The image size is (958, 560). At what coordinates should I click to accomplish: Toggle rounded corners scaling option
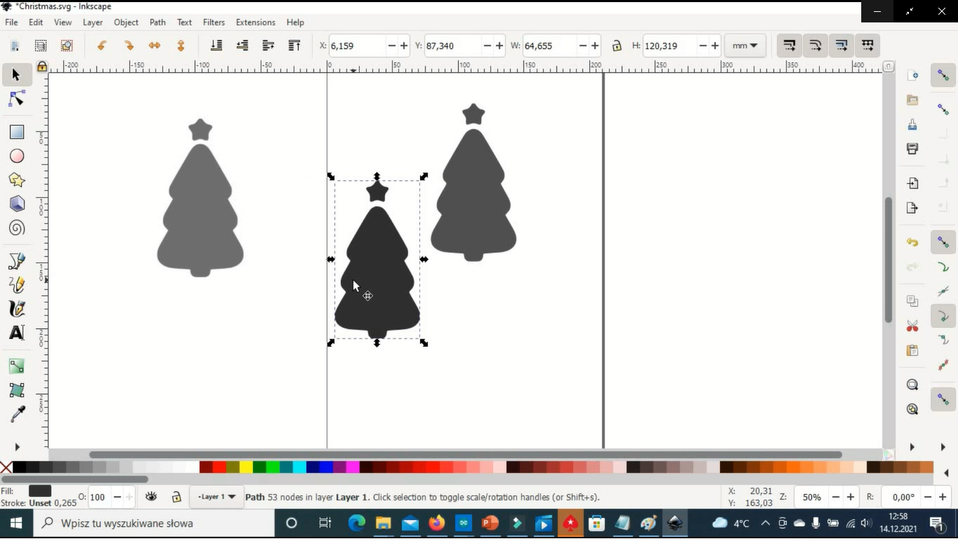click(815, 46)
